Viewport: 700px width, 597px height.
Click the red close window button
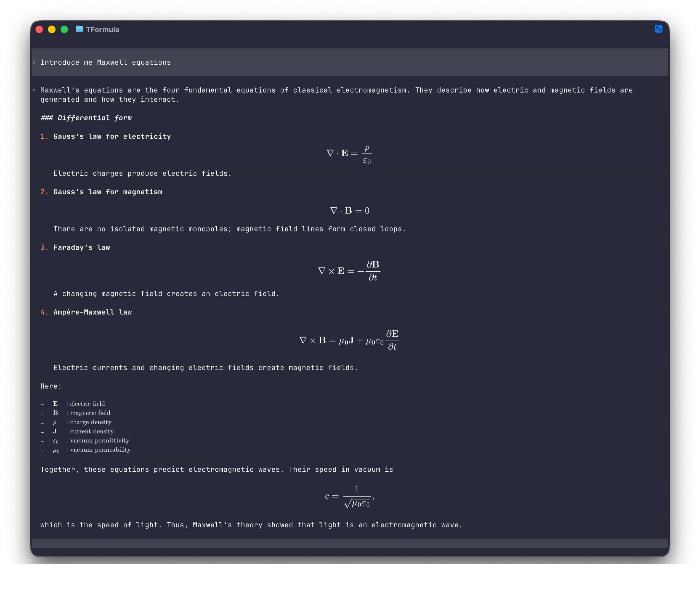click(39, 30)
